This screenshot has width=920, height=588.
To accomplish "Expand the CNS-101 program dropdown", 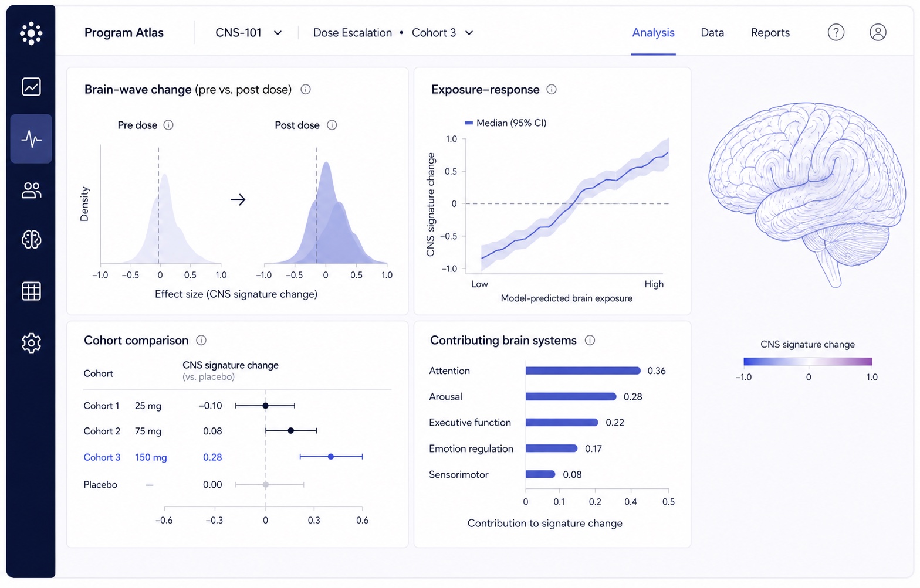I will (278, 33).
